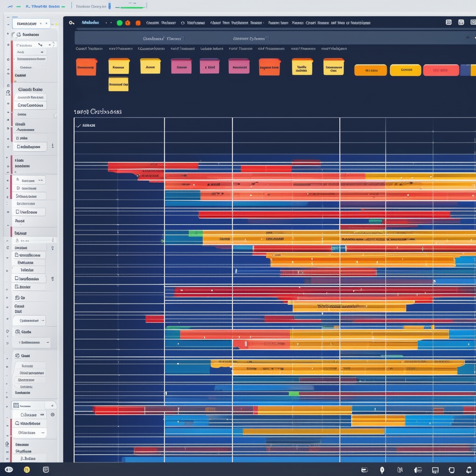Click the monitor icon in the bottom taskbar
Image resolution: width=476 pixels, height=476 pixels.
435,470
